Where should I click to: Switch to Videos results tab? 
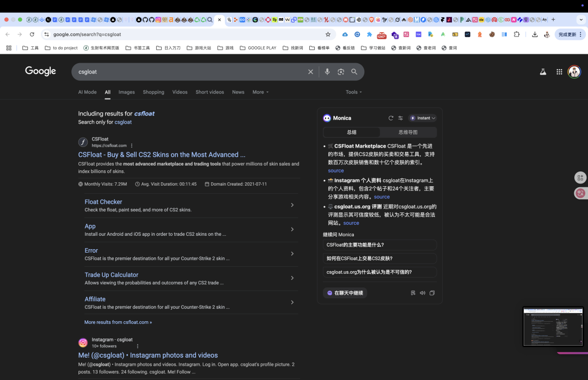pos(180,92)
